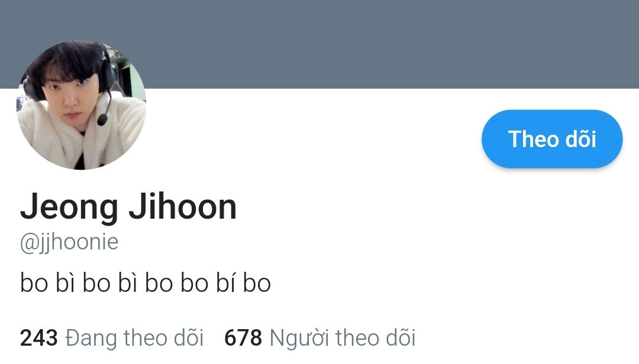Click the banner area above Theo dõi
639x364 pixels.
552,44
